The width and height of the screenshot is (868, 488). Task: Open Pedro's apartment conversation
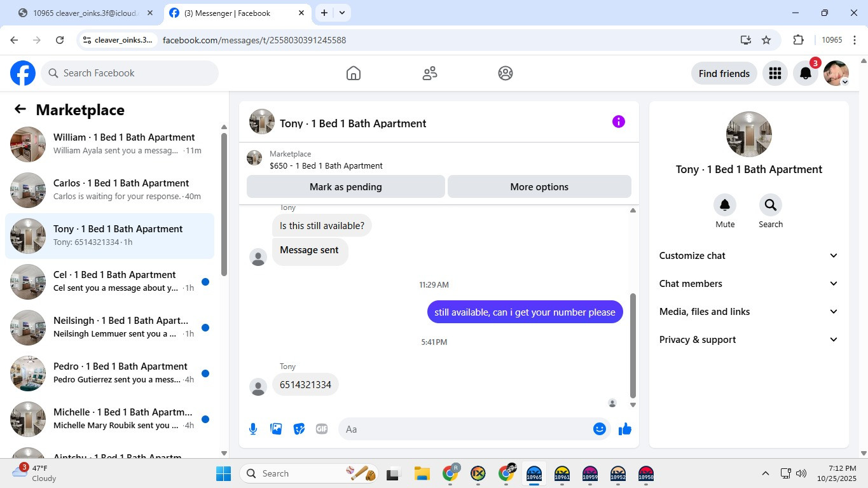coord(109,373)
